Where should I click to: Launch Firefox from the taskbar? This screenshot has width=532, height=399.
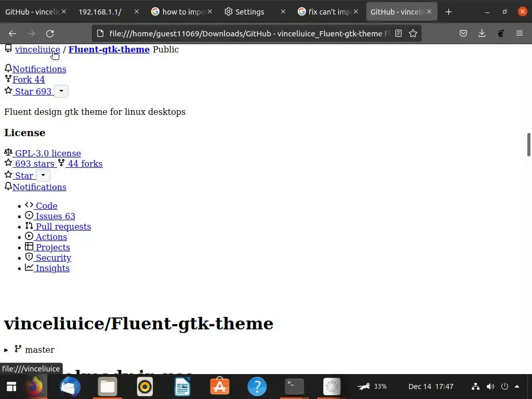(34, 387)
